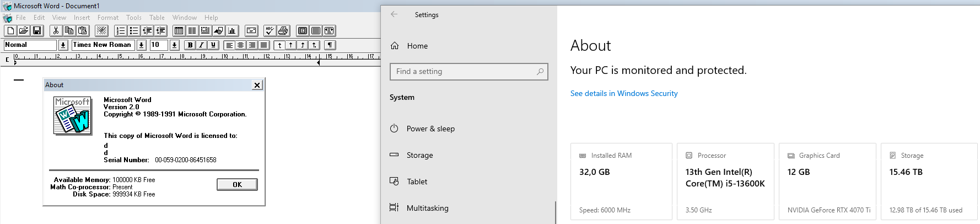Click the New document icon in Word
Image resolution: width=980 pixels, height=224 pixels.
coord(10,31)
